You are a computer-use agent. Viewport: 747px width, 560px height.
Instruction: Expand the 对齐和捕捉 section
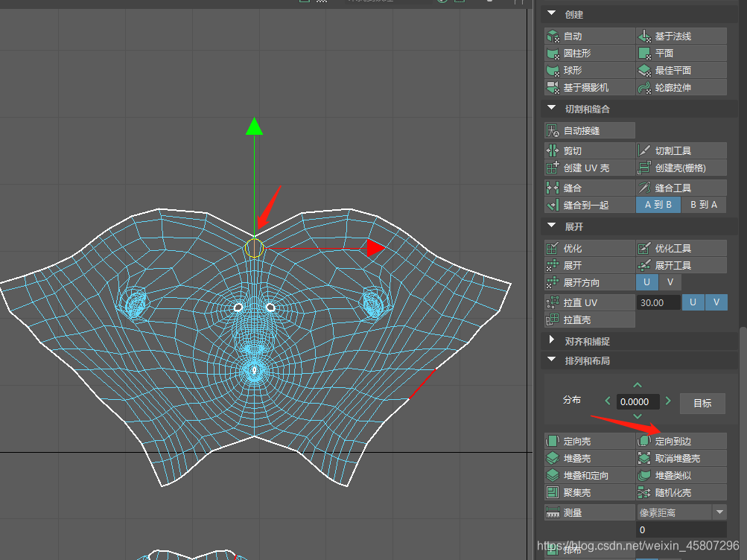click(552, 340)
